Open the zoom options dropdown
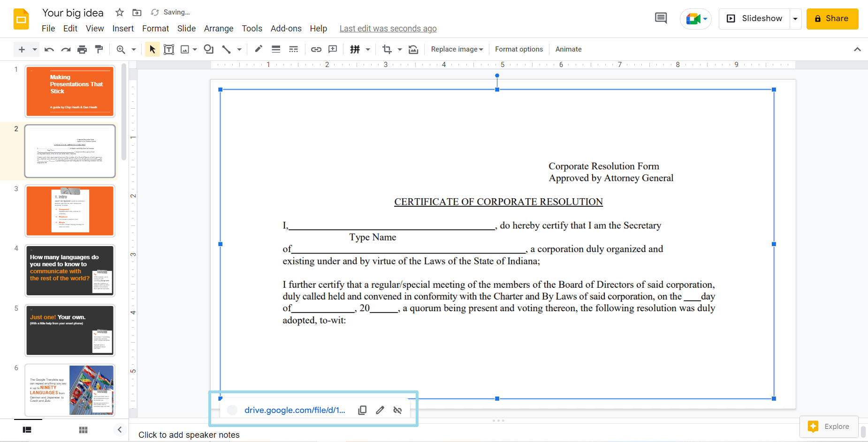The height and width of the screenshot is (442, 868). [x=134, y=49]
